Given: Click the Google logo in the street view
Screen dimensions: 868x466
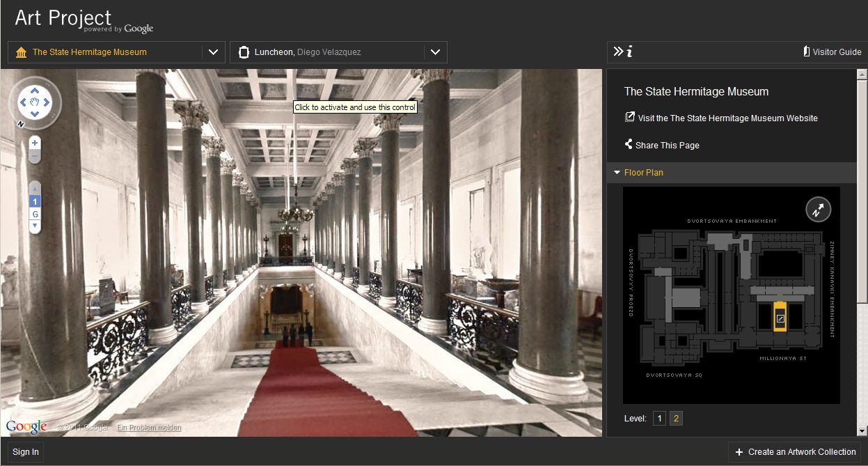Looking at the screenshot, I should (26, 427).
